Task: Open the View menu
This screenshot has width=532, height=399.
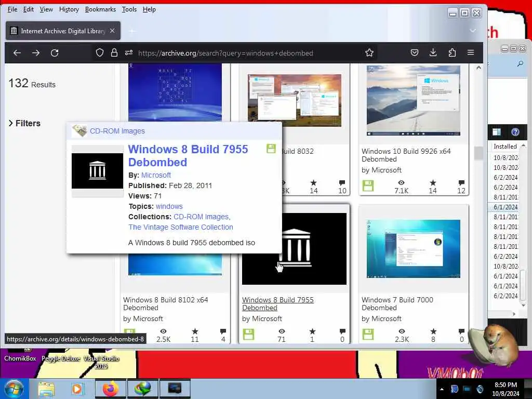Action: coord(46,9)
